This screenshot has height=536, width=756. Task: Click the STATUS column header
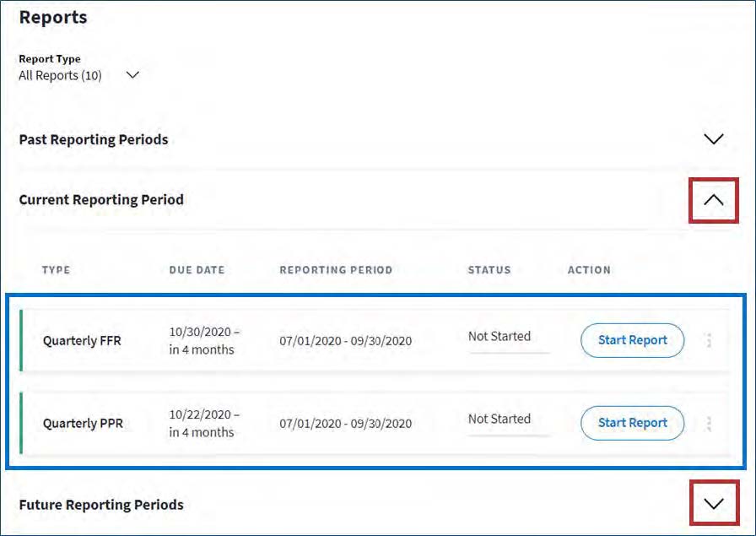[x=489, y=270]
